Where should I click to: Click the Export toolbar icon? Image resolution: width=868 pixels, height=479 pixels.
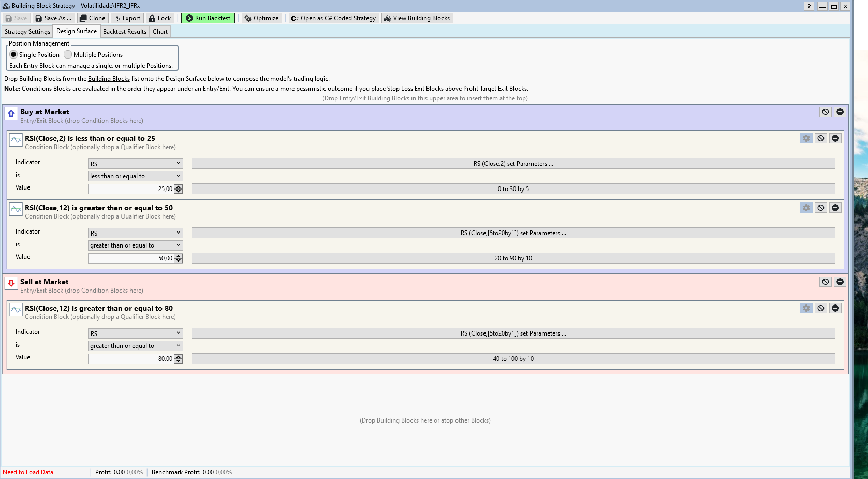[127, 18]
